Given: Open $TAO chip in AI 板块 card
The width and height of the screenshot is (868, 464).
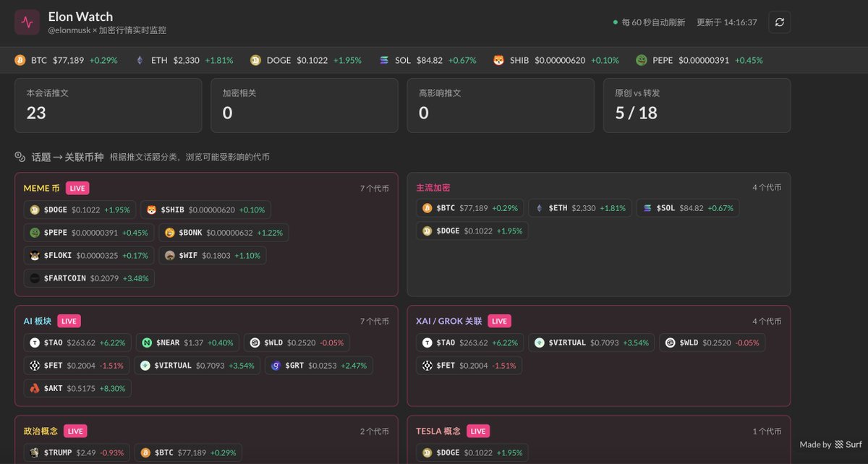Looking at the screenshot, I should coord(77,343).
